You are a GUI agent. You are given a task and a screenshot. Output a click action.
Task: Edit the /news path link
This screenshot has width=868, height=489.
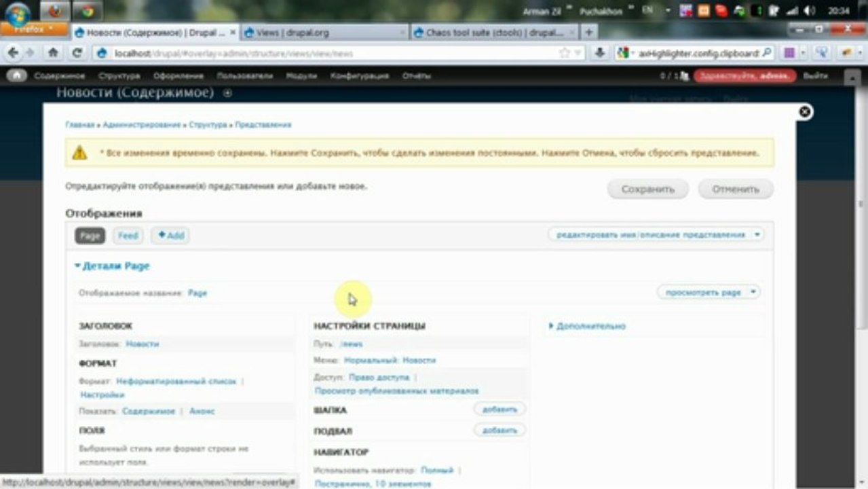coord(352,344)
